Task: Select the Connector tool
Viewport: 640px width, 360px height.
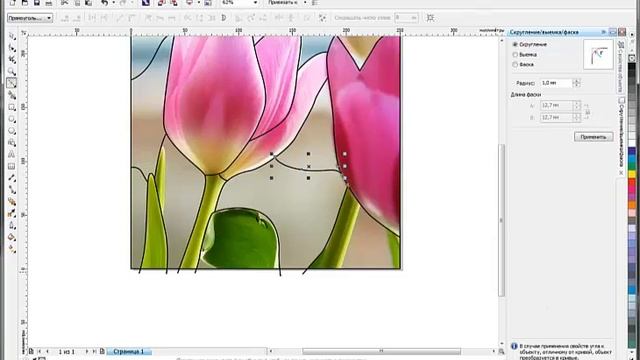Action: point(12,190)
